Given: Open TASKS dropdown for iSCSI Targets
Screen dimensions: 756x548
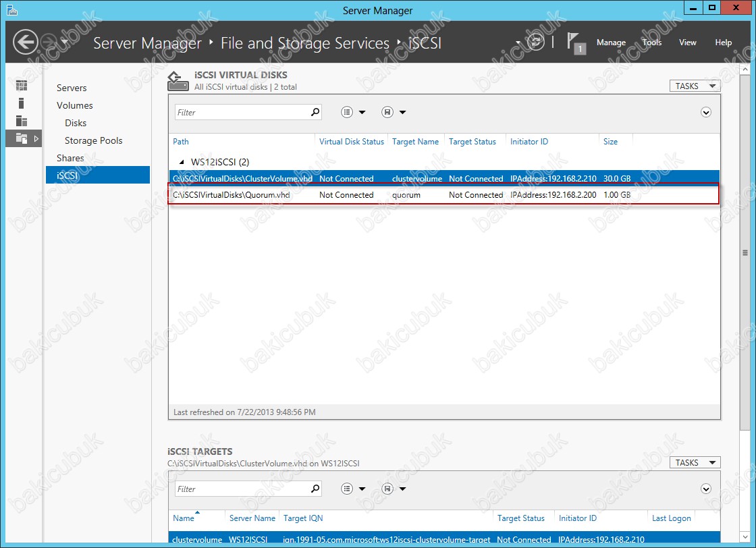Looking at the screenshot, I should (x=695, y=462).
